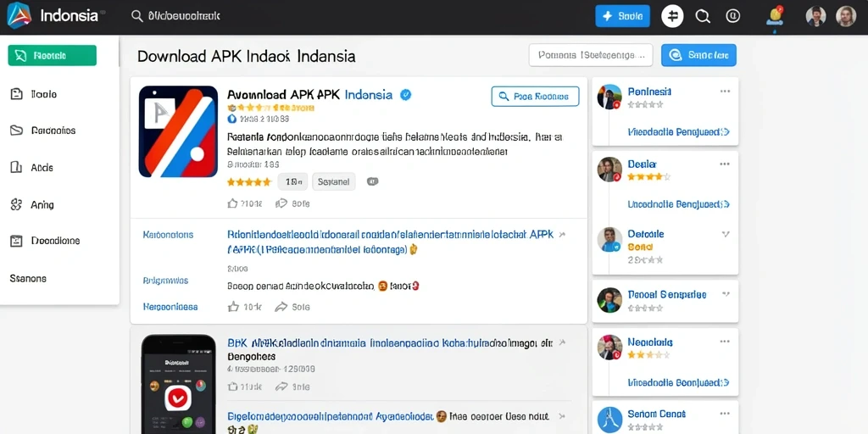Click the Pcea Reoinios outlined search button
The image size is (868, 434).
click(535, 97)
